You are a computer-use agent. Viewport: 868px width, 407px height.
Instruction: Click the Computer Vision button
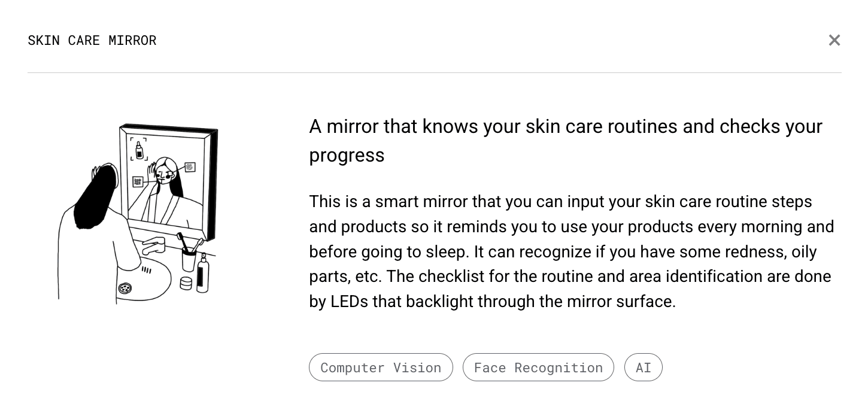[381, 367]
